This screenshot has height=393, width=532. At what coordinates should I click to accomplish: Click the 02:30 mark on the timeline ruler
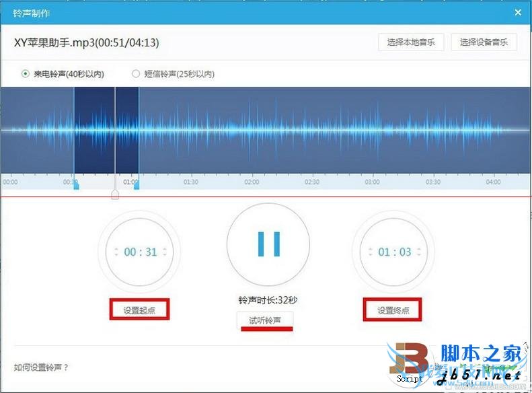[312, 182]
